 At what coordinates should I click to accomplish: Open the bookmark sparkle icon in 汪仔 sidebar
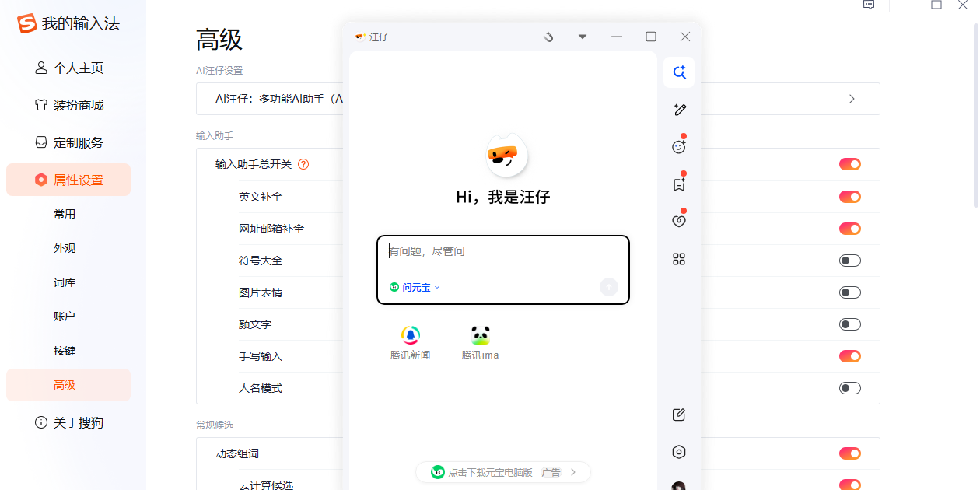point(679,184)
